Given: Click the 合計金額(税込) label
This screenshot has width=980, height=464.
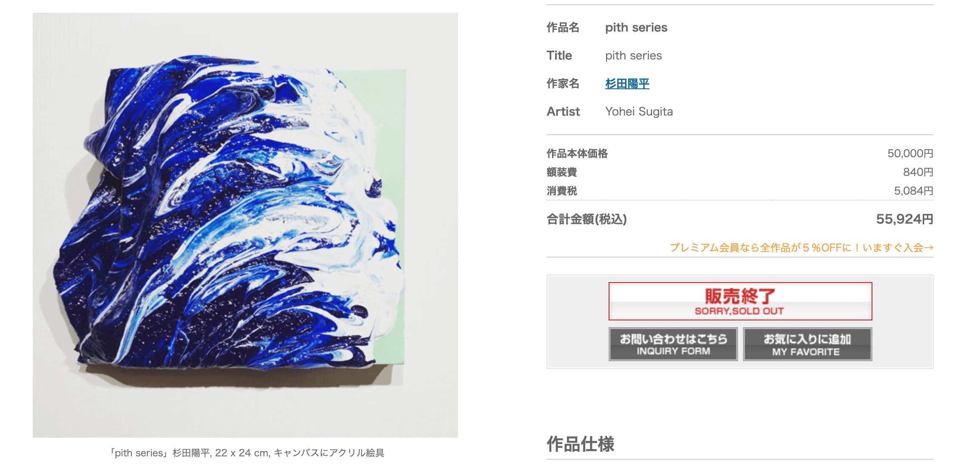Looking at the screenshot, I should click(587, 219).
